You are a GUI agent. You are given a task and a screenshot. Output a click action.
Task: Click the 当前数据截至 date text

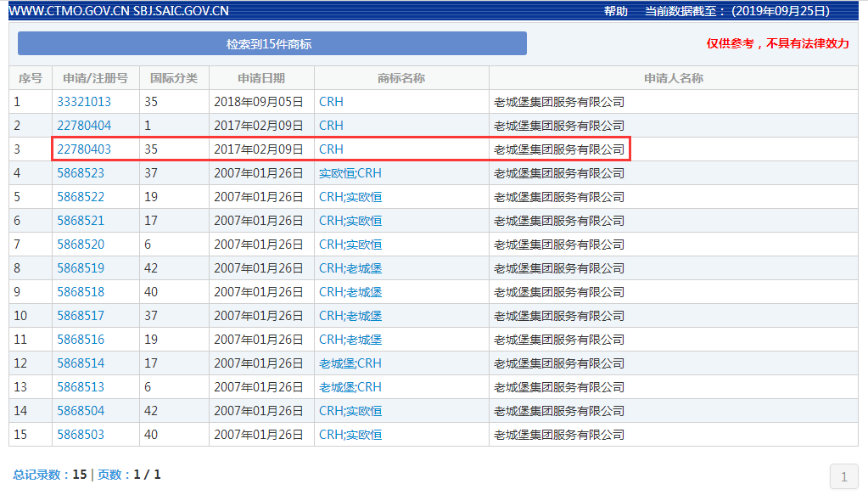coord(737,11)
